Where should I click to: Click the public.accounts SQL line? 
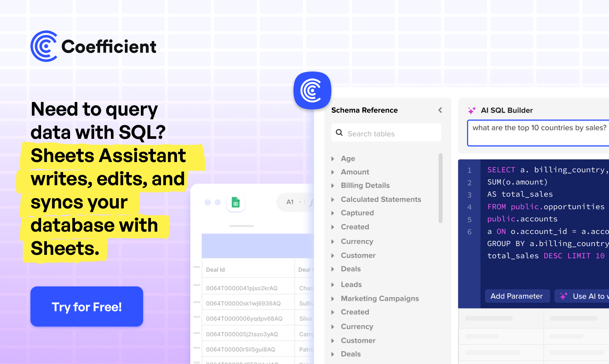(522, 219)
